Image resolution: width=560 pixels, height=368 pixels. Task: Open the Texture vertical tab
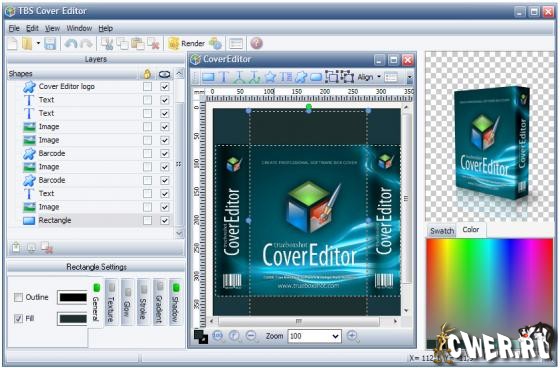(x=111, y=303)
